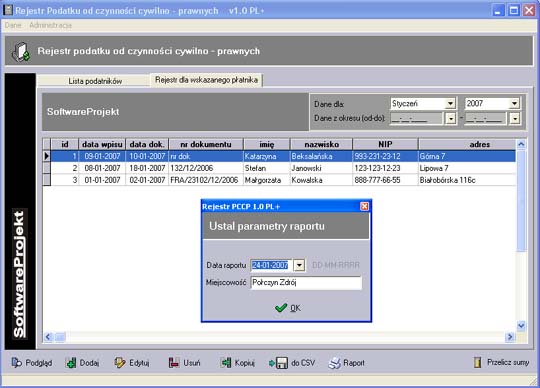Image resolution: width=540 pixels, height=388 pixels.
Task: Switch to Lista podatników tab
Action: click(x=95, y=81)
